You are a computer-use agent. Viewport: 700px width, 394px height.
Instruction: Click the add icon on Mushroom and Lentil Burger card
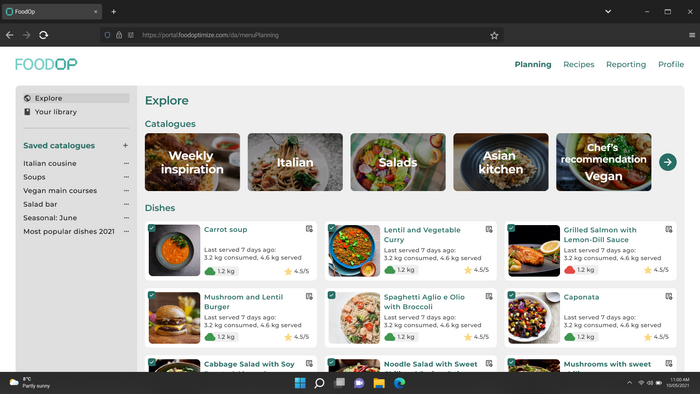309,296
